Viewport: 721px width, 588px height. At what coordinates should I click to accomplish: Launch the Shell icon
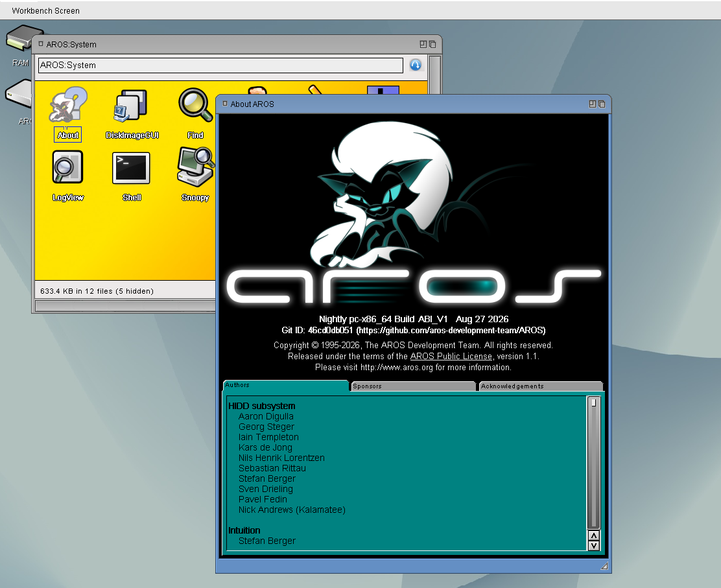tap(132, 176)
